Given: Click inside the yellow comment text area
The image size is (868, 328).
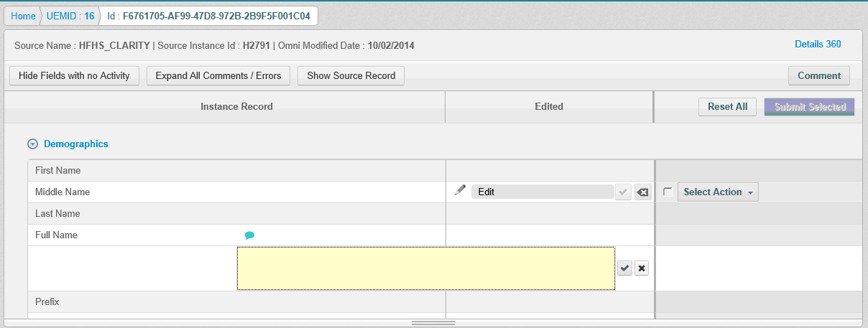Looking at the screenshot, I should click(x=425, y=268).
